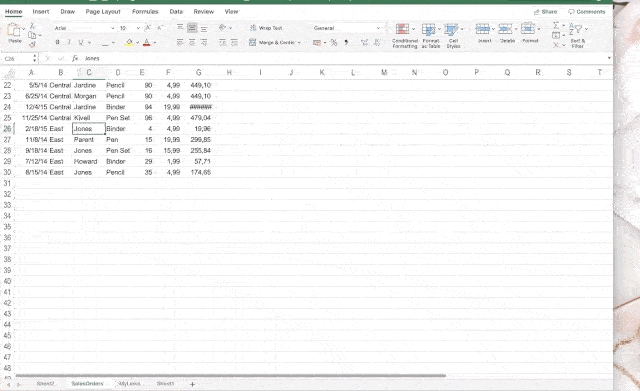Viewport: 640px width, 391px height.
Task: Open the Review ribbon tab
Action: pos(204,11)
